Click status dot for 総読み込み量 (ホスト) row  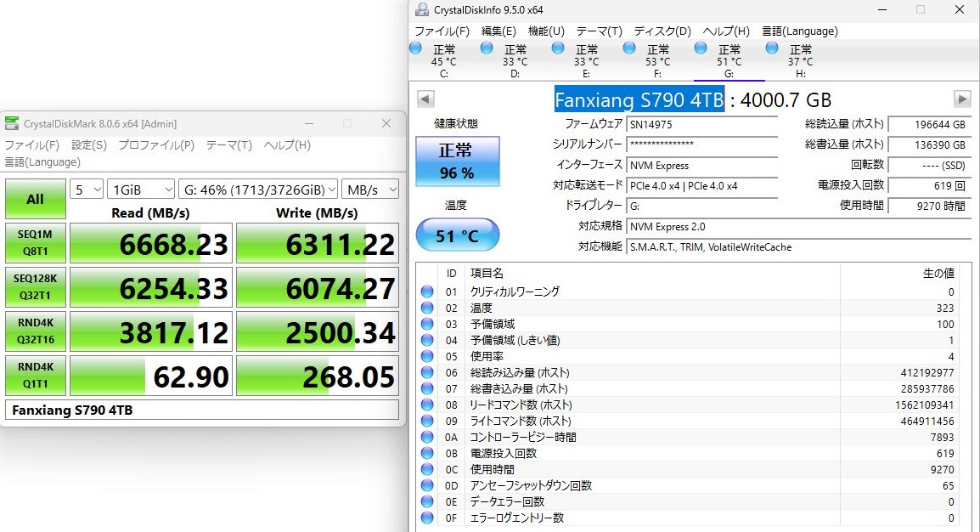[x=427, y=372]
